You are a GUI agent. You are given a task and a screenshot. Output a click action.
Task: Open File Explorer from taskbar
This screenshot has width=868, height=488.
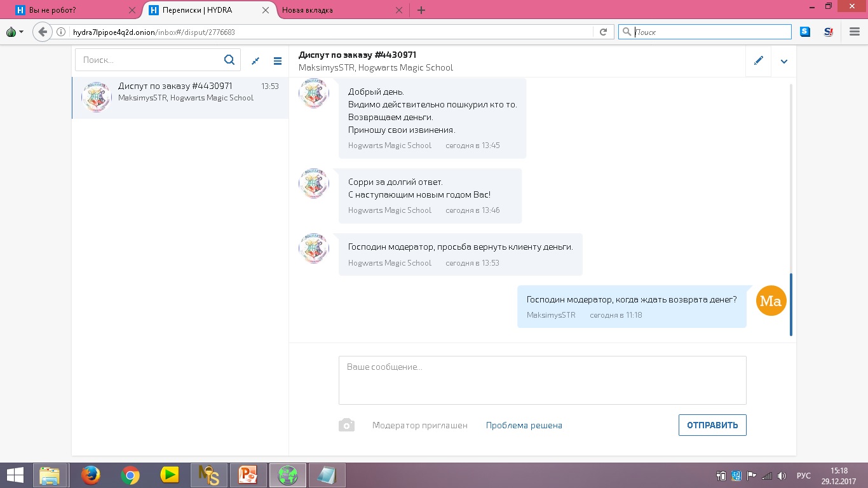coord(50,475)
